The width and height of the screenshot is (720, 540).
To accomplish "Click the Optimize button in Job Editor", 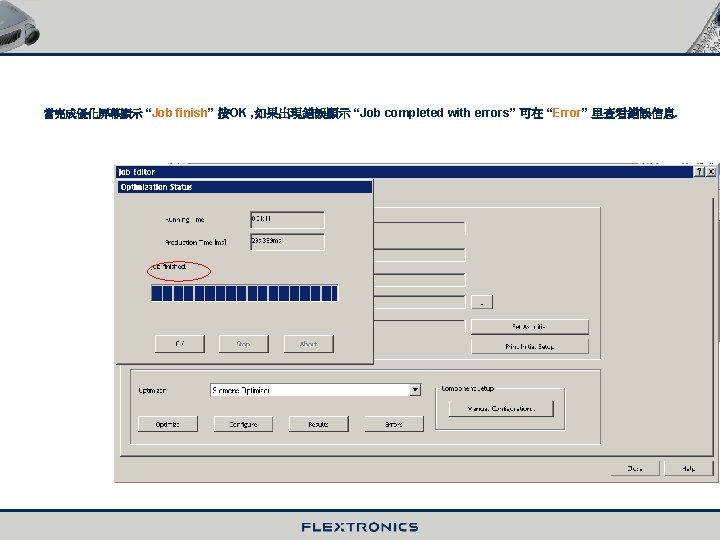I will point(168,424).
